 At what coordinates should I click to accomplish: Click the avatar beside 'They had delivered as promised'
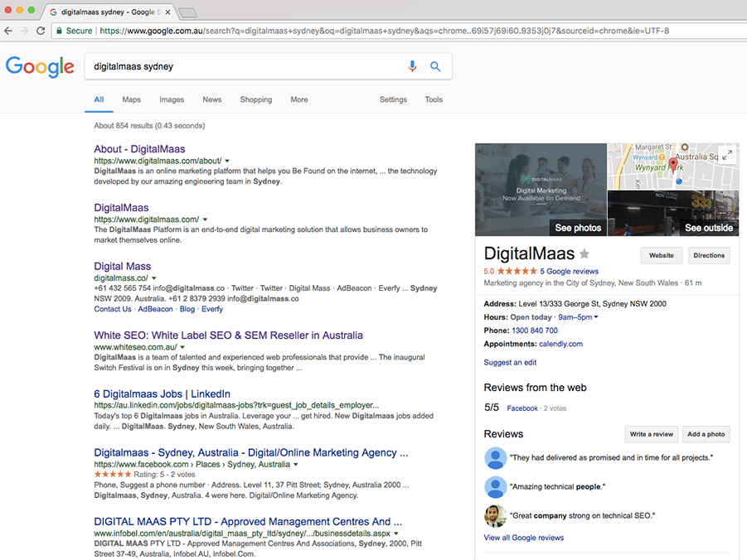click(x=496, y=458)
